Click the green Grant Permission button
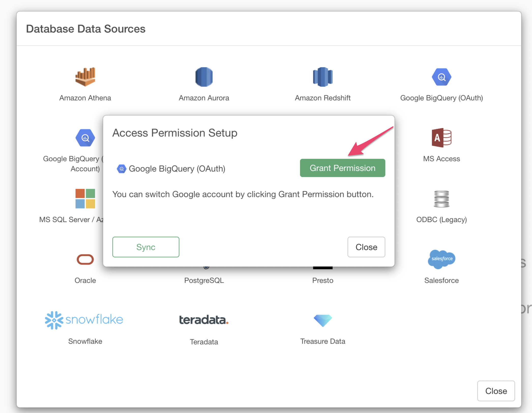The height and width of the screenshot is (413, 532). point(342,168)
